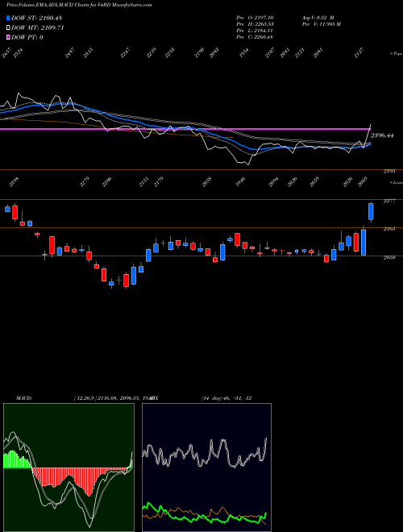Image resolution: width=403 pixels, height=532 pixels.
Task: Click the 2165 price level axis label
Action: click(x=389, y=229)
